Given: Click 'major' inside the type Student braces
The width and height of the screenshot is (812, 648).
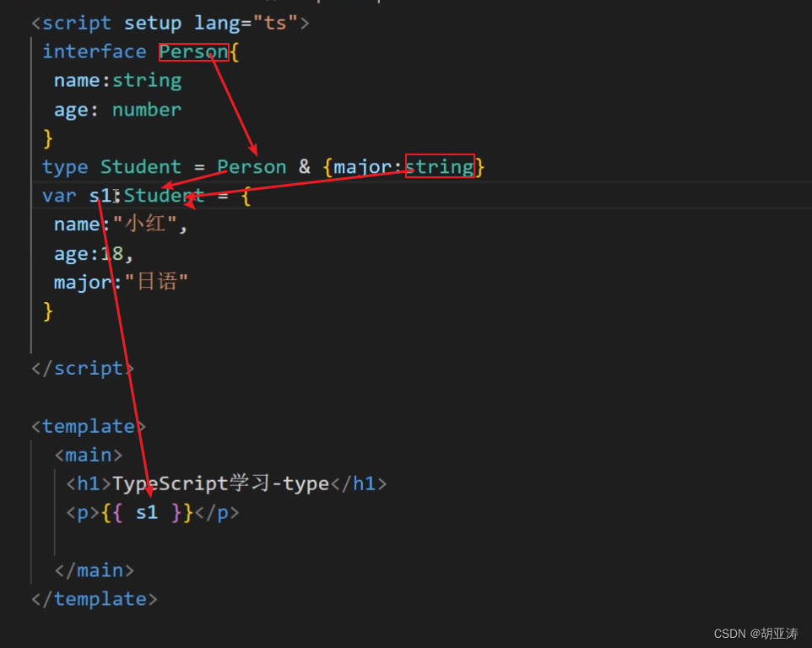Looking at the screenshot, I should coord(362,168).
